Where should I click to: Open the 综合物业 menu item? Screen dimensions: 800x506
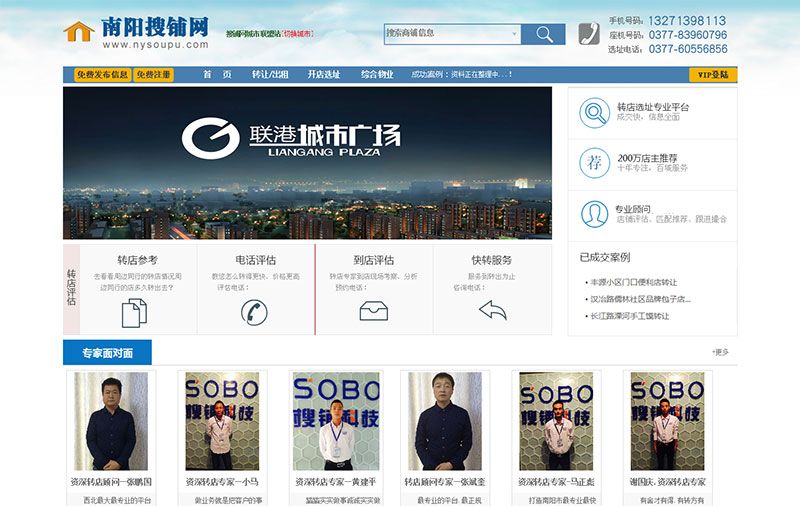click(377, 74)
